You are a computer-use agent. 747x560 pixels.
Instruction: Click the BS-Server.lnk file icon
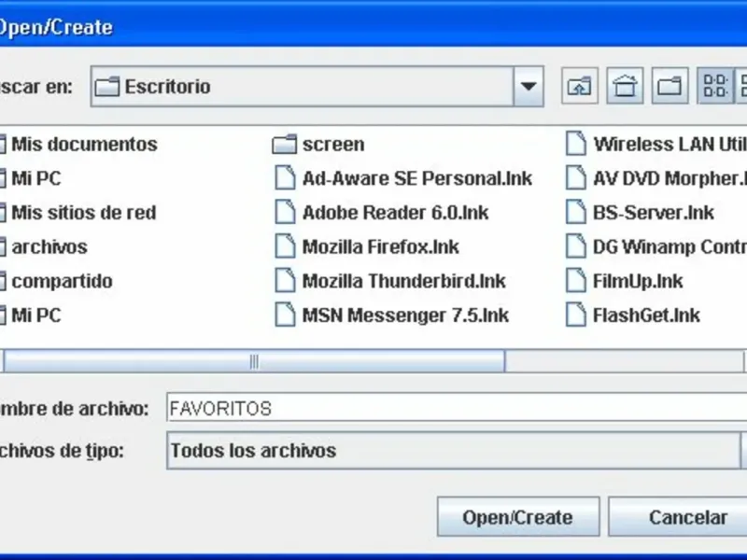[x=576, y=213]
